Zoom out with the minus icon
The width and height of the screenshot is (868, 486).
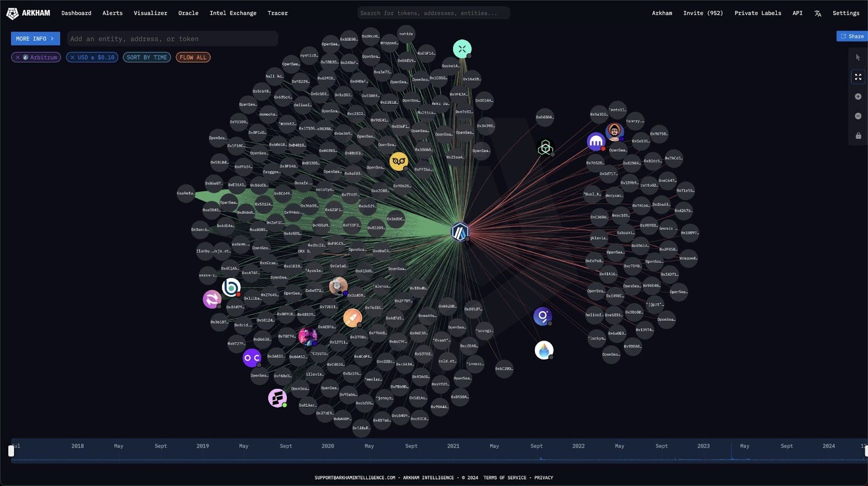[858, 116]
